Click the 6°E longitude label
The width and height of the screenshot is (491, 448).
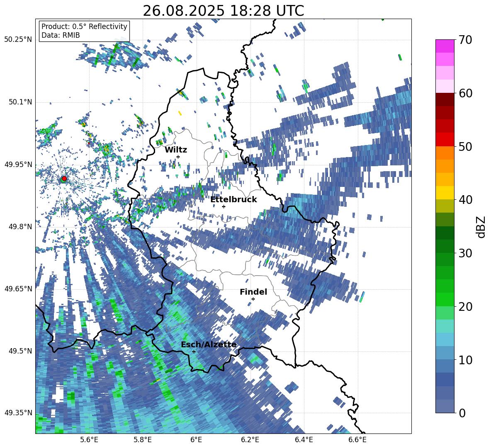[x=196, y=440]
